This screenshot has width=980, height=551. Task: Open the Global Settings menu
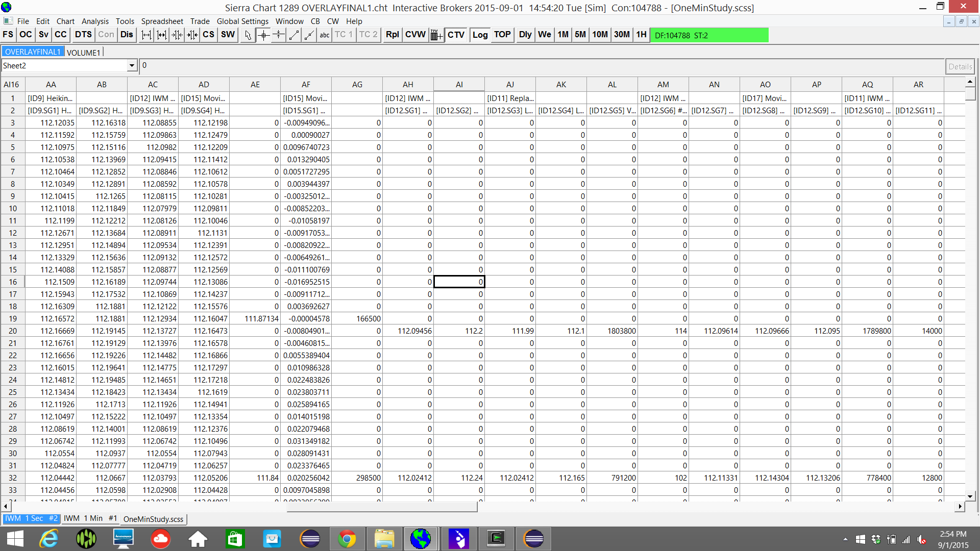coord(242,21)
